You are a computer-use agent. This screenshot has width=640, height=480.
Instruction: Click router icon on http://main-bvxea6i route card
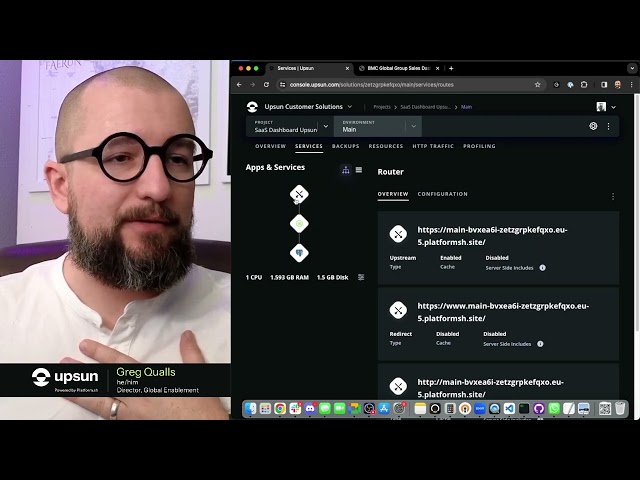398,386
